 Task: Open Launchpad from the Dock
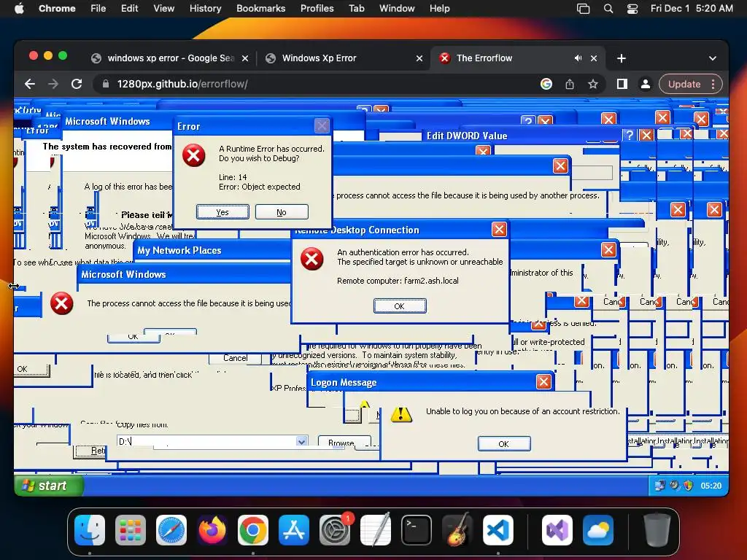130,530
